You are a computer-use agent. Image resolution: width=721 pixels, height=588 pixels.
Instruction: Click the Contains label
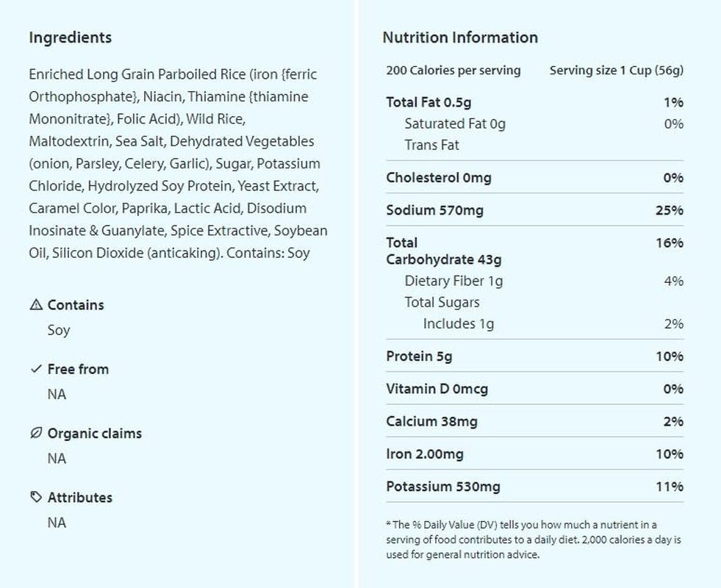point(76,305)
